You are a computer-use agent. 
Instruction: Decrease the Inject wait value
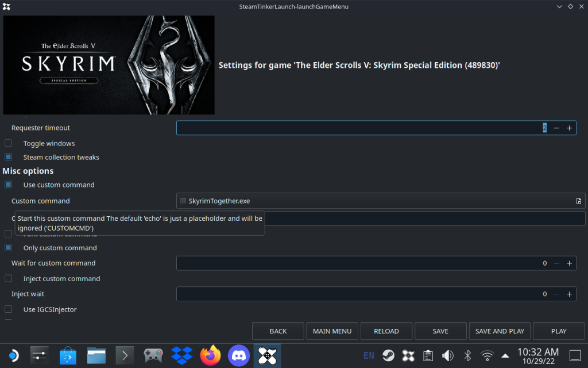[x=556, y=294]
